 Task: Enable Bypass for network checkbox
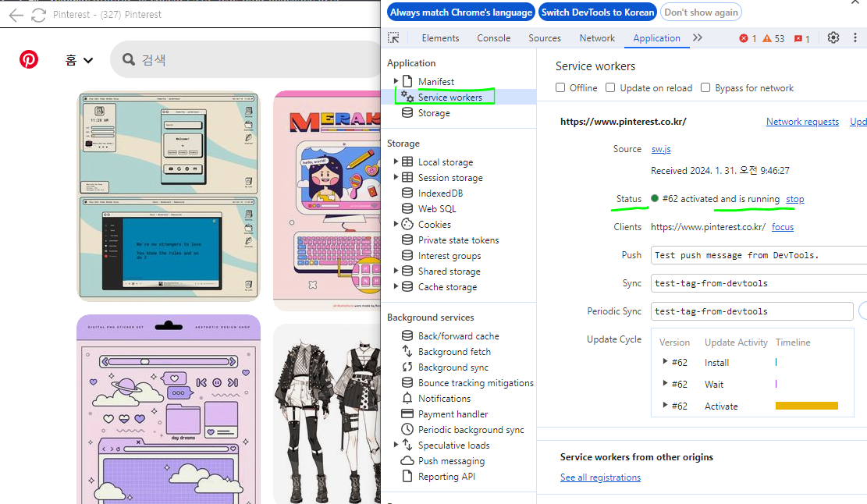pos(705,87)
